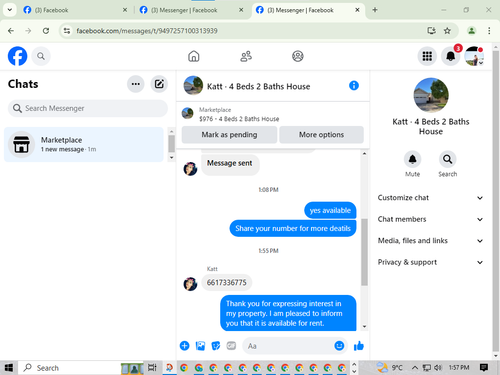Click the page vertical scrollbar
500x375 pixels.
pyautogui.click(x=496, y=200)
